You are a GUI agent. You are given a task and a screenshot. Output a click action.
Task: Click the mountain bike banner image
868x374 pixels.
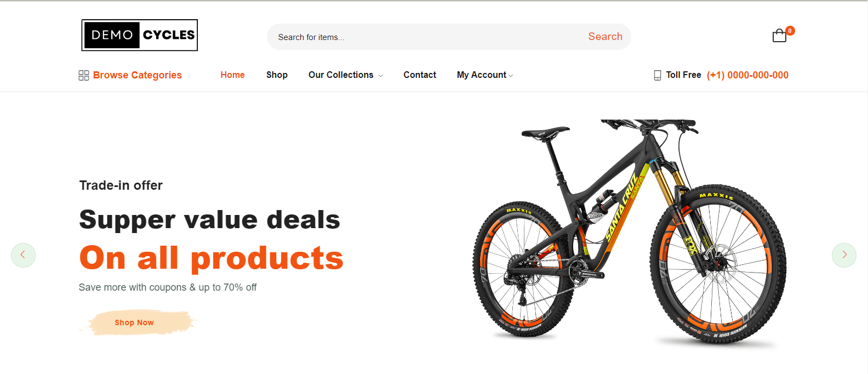point(630,233)
